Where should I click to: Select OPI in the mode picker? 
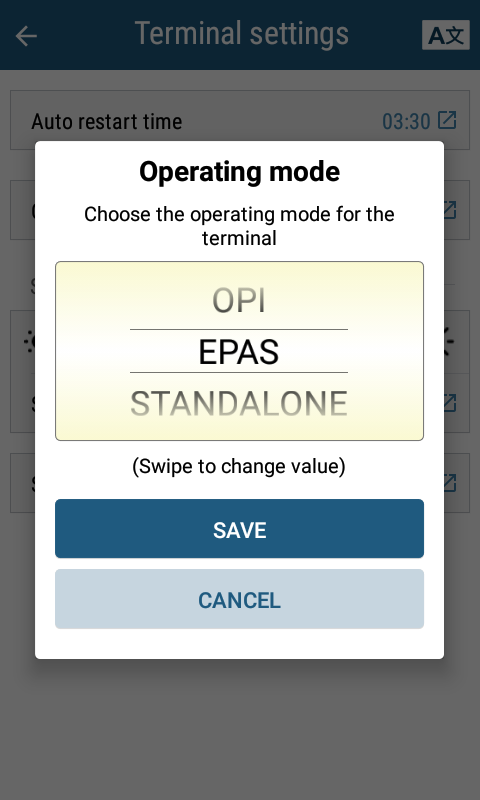tap(239, 300)
